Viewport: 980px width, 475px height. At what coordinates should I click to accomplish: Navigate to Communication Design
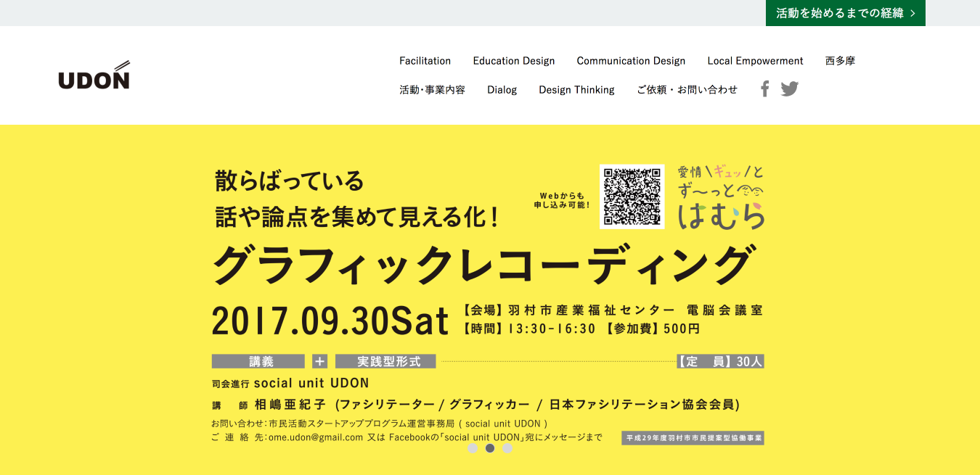coord(631,61)
